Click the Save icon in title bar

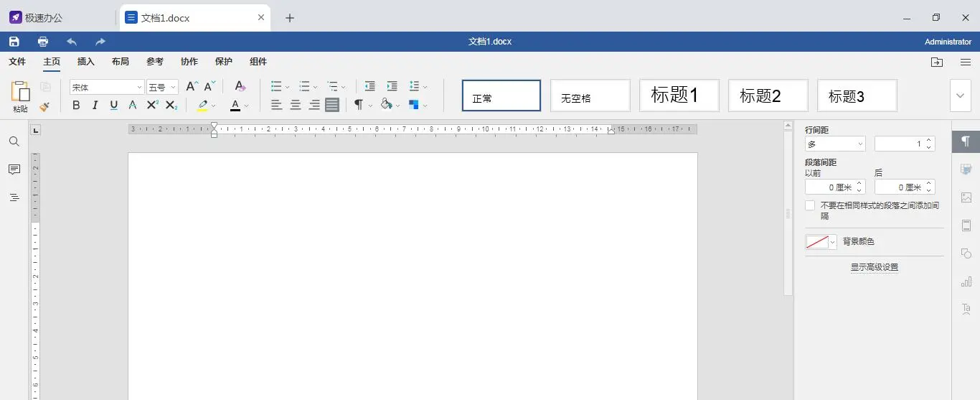(x=14, y=42)
